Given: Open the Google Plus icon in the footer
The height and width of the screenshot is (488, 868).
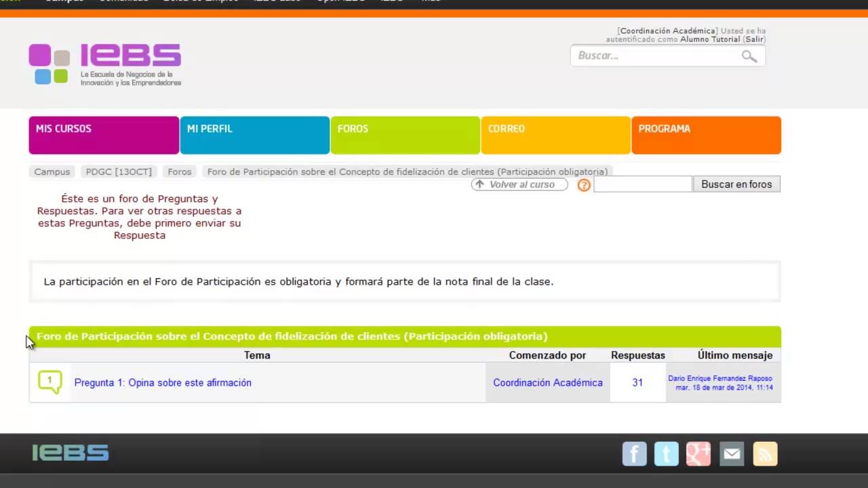Looking at the screenshot, I should pyautogui.click(x=698, y=453).
